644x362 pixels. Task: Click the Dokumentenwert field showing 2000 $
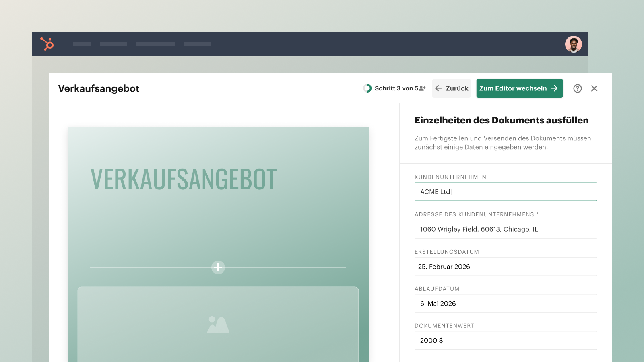(x=506, y=341)
